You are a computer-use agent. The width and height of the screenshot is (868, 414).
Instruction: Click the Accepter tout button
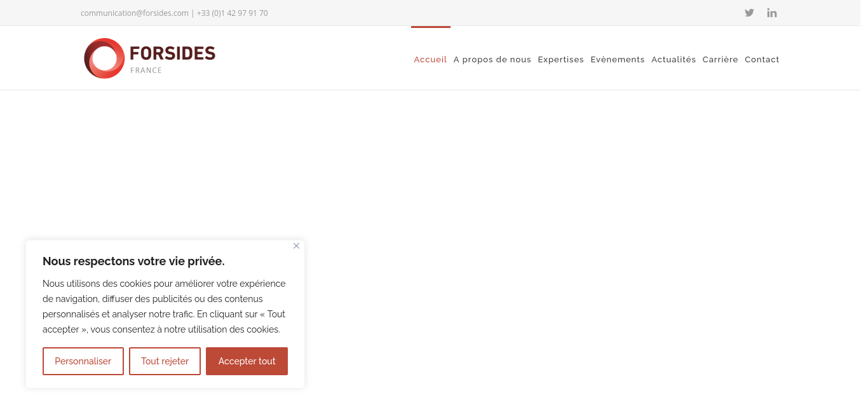point(247,361)
